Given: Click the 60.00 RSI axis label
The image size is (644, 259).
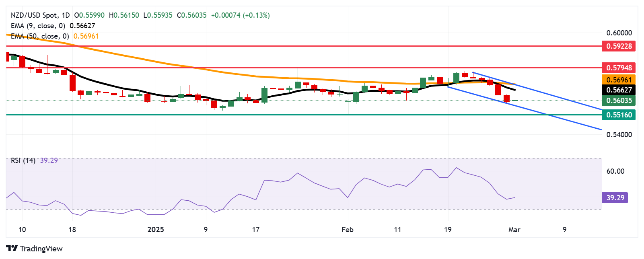Looking at the screenshot, I should 615,171.
